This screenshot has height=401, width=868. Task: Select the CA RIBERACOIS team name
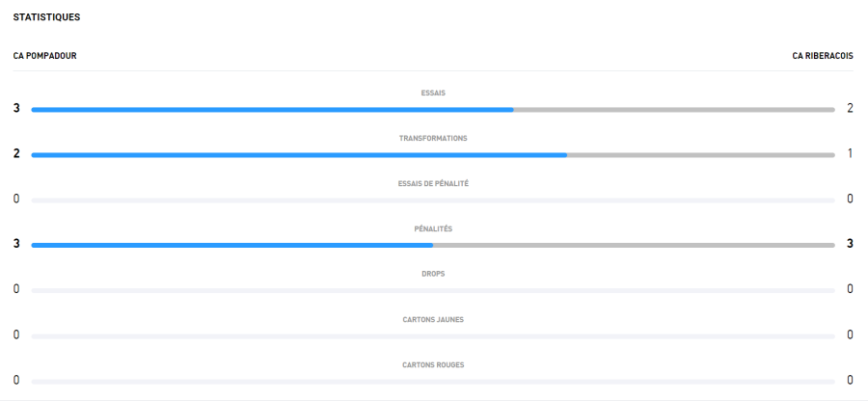tap(822, 56)
